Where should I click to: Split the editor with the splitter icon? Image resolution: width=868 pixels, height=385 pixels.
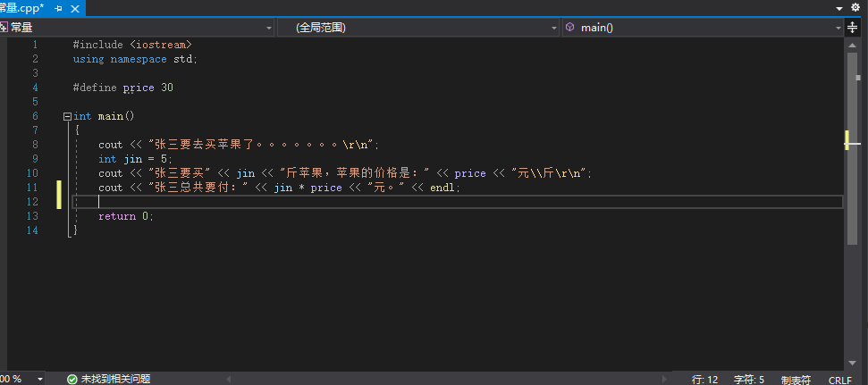point(853,27)
